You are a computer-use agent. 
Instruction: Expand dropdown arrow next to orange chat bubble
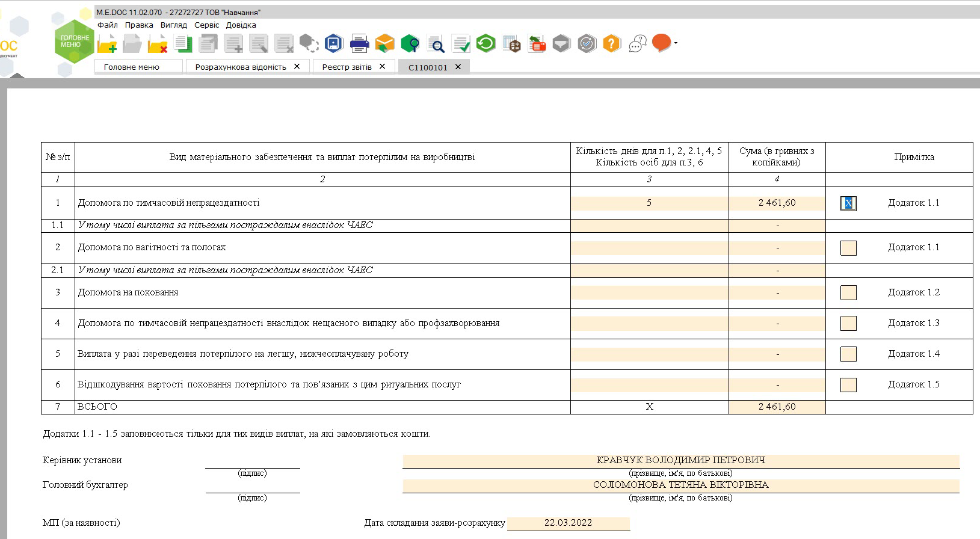click(x=676, y=43)
